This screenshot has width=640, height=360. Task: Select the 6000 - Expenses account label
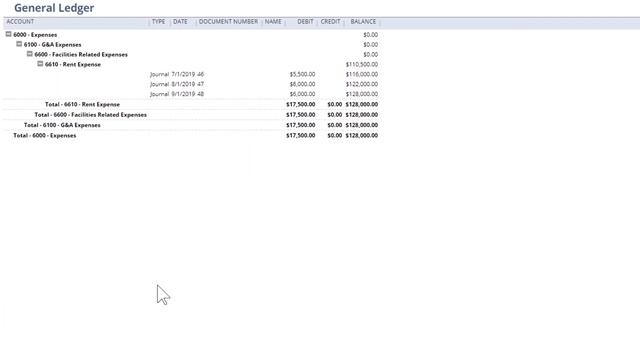click(35, 35)
